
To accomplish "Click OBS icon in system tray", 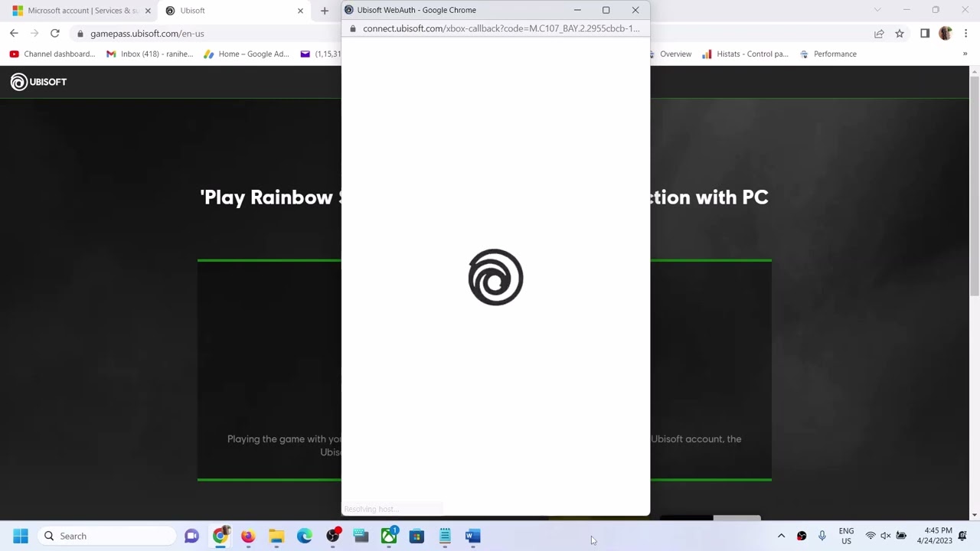I will pos(802,536).
